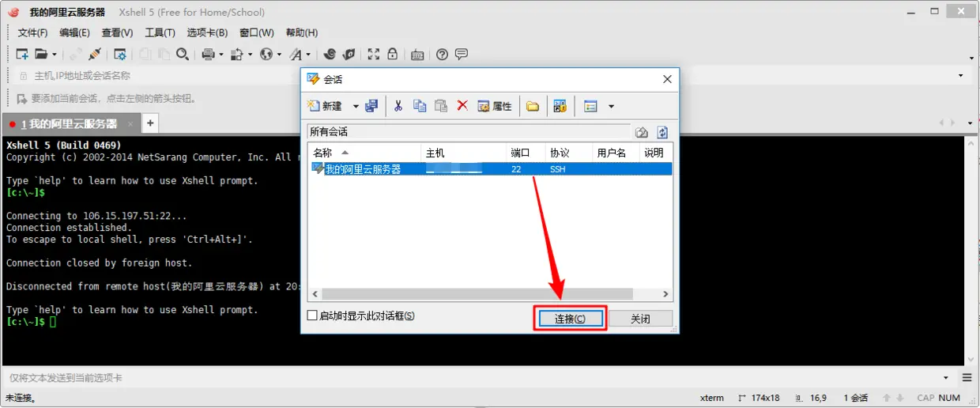Image resolution: width=980 pixels, height=408 pixels.
Task: Open the 编辑(E) menu
Action: (74, 32)
